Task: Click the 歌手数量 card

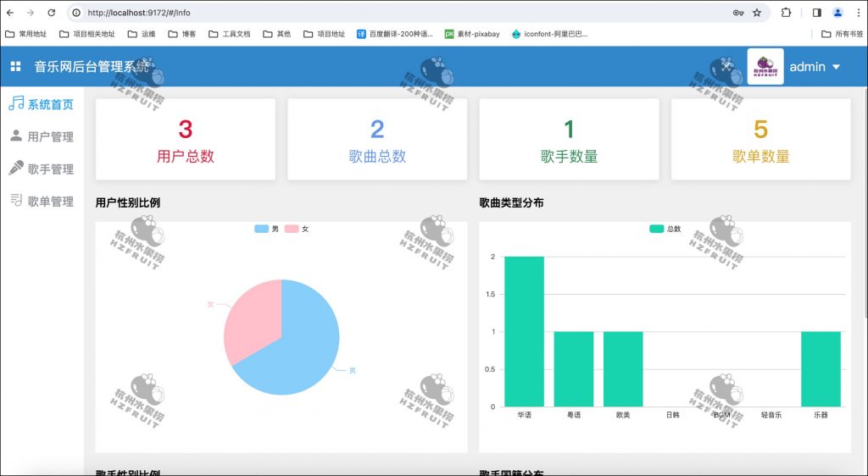Action: [569, 139]
